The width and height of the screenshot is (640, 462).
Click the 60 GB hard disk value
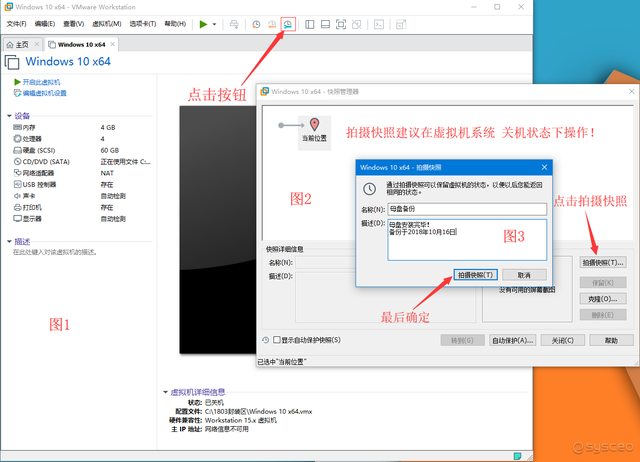(110, 150)
